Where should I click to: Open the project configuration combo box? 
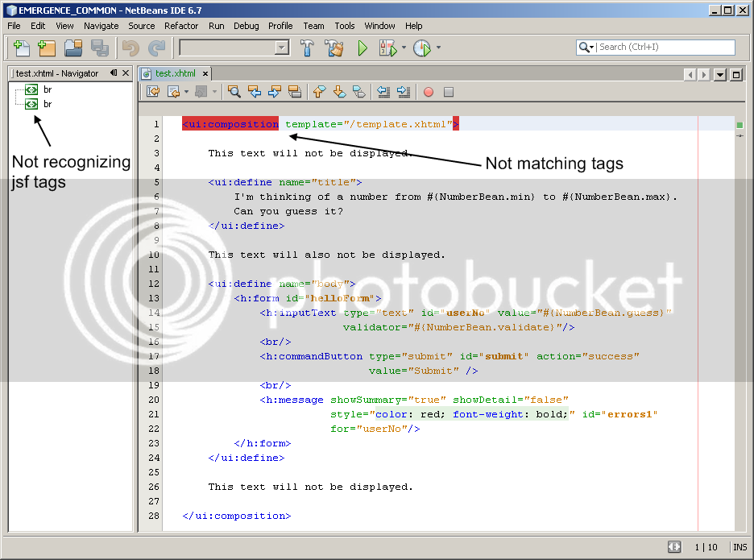[x=234, y=48]
